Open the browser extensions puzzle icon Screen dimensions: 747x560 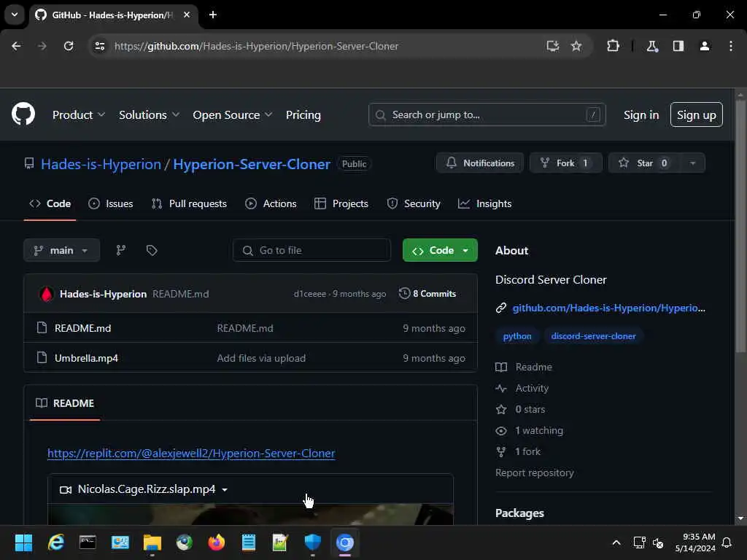613,46
